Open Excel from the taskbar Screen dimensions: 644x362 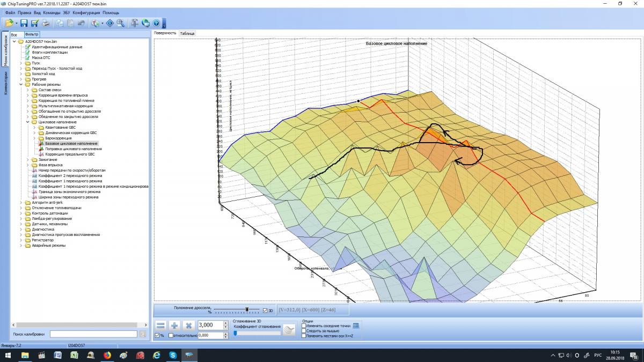(x=74, y=355)
